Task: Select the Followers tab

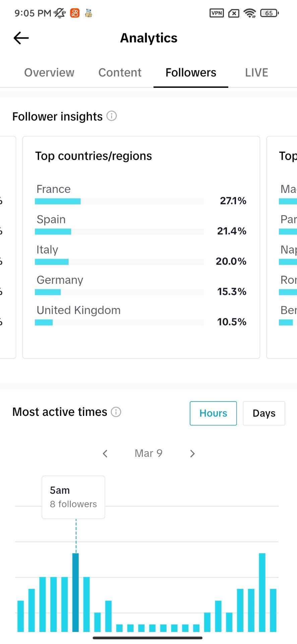Action: click(191, 72)
